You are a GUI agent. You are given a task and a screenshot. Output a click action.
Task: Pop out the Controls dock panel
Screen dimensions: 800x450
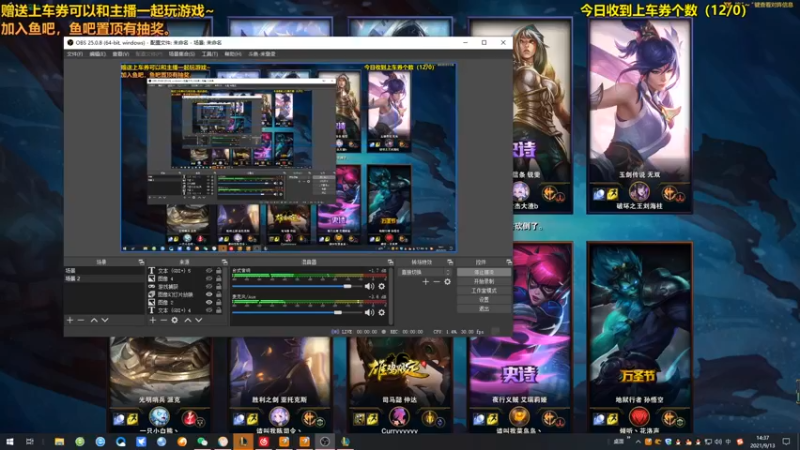(509, 262)
